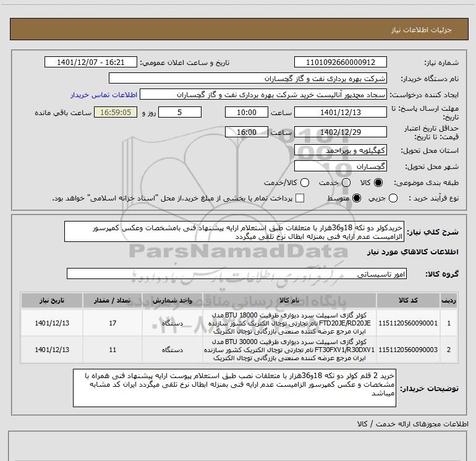Choose the متوسط purchase type radio

[x=357, y=198]
